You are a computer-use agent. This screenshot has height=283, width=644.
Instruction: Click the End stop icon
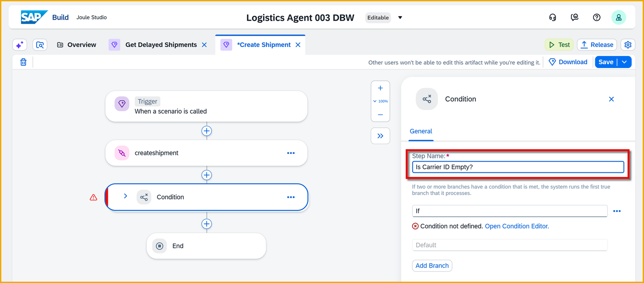[x=159, y=246]
